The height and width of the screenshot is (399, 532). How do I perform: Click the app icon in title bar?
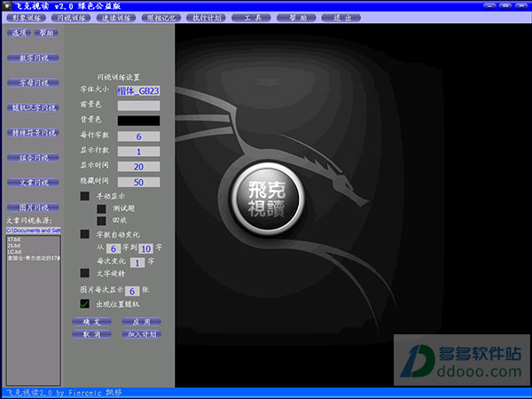click(7, 6)
